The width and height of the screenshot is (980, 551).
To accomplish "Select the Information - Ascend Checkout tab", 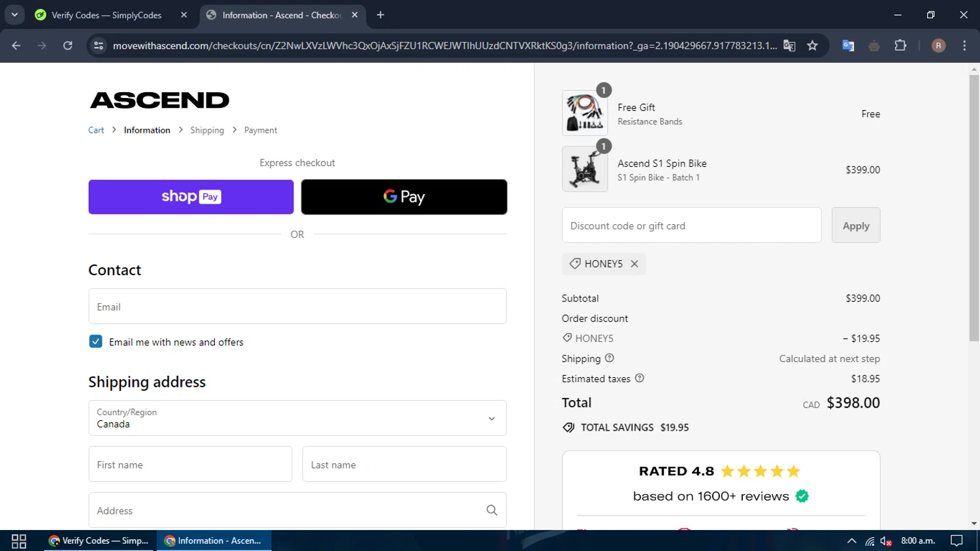I will click(x=283, y=15).
